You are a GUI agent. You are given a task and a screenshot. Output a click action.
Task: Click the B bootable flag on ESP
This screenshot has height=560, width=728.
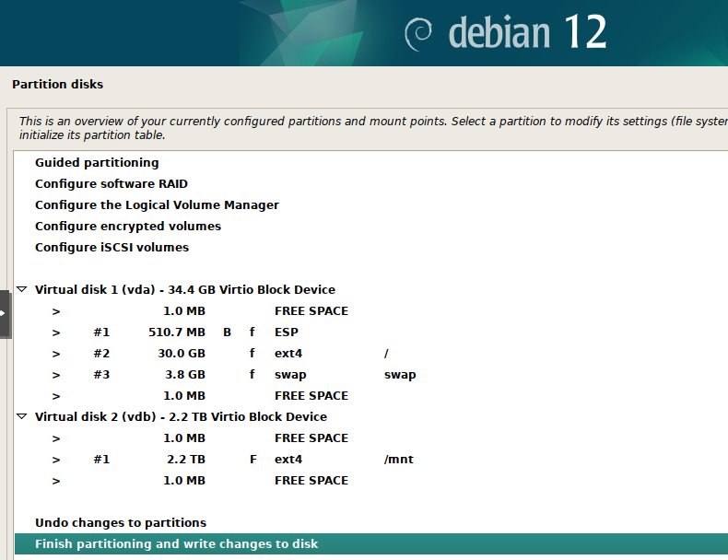[x=227, y=332]
